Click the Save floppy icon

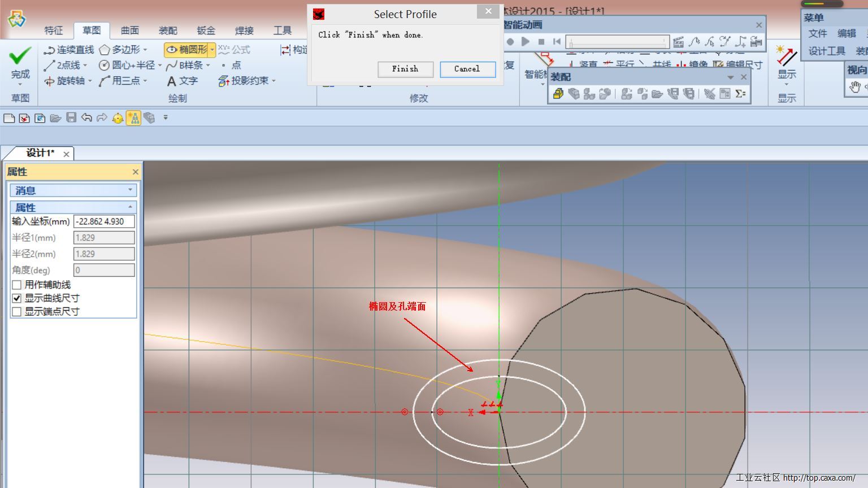coord(71,117)
